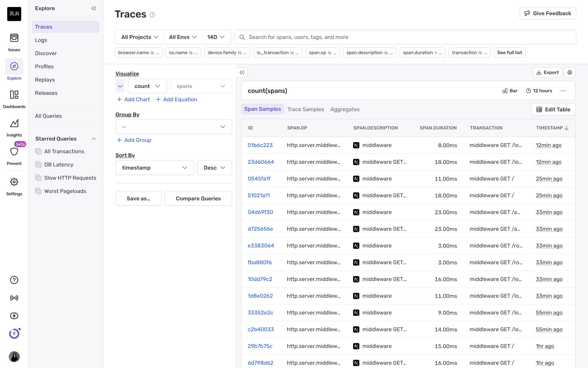The width and height of the screenshot is (588, 368).
Task: Open the Settings gear in sidebar
Action: point(14,182)
